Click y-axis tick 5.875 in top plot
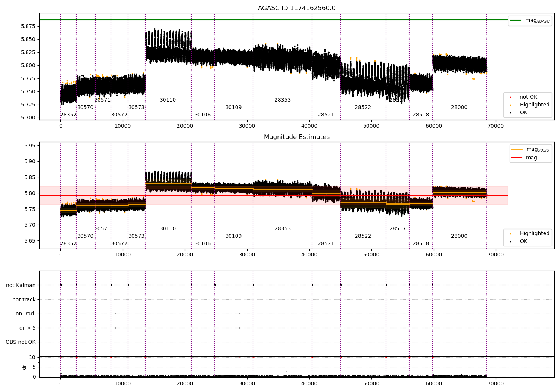The width and height of the screenshot is (560, 392). point(28,27)
